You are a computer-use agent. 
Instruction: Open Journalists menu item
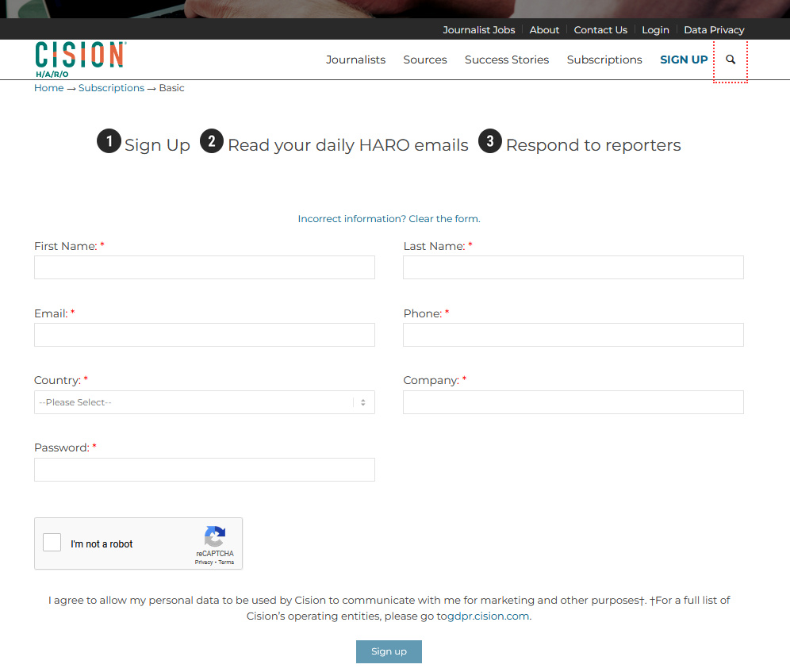(355, 60)
